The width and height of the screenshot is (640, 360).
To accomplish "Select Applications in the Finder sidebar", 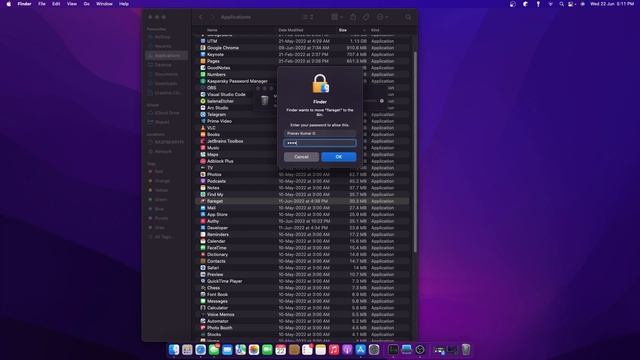I will tap(167, 56).
